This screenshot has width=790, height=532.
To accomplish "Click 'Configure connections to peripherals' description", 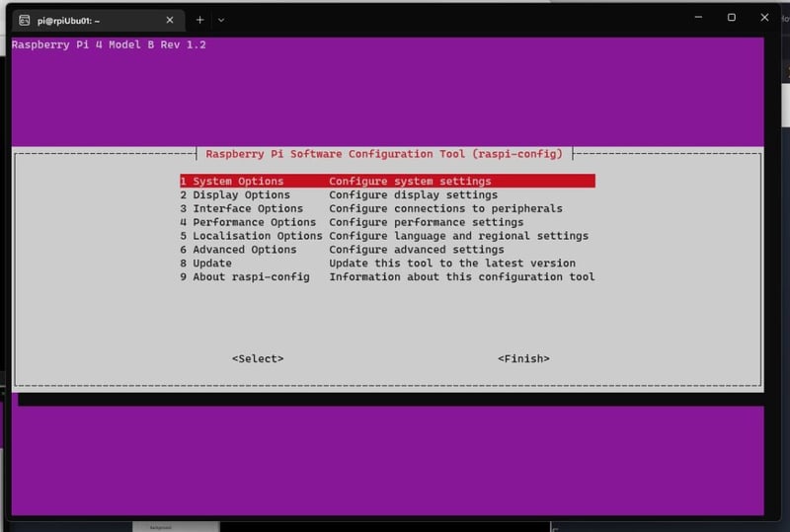I will click(x=446, y=208).
